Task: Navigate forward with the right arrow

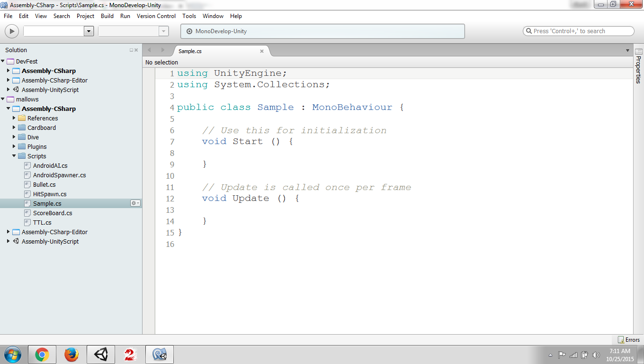Action: (163, 50)
